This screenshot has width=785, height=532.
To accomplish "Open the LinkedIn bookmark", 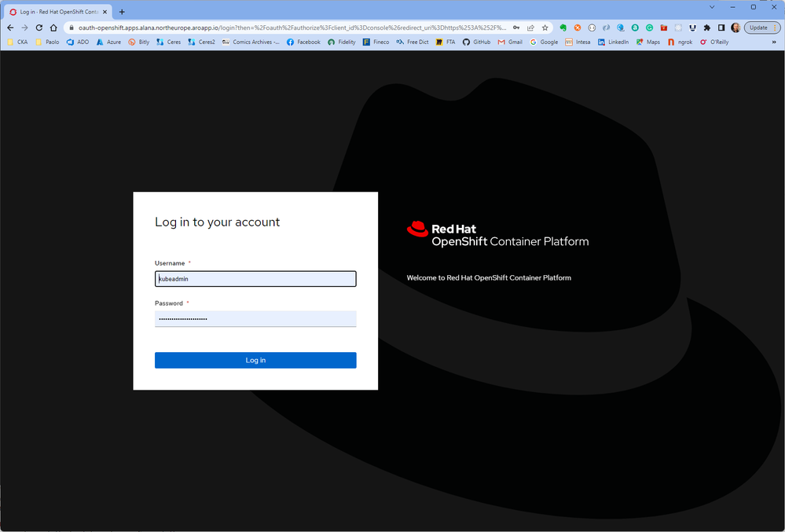I will tap(613, 42).
